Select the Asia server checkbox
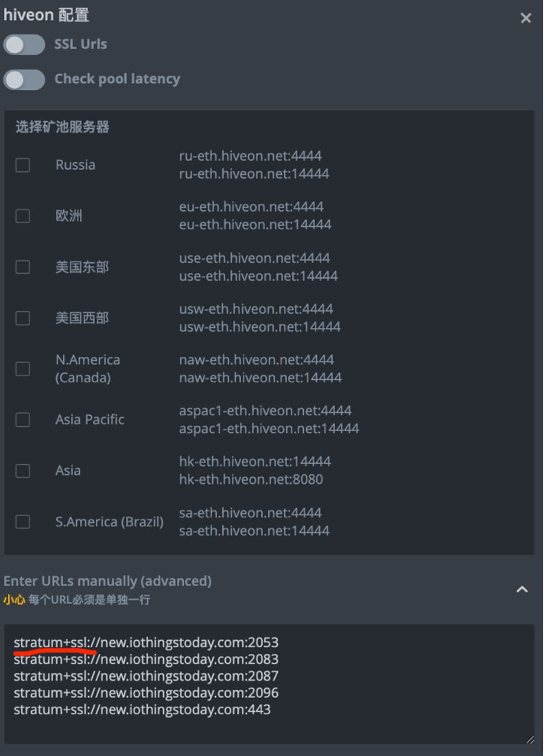This screenshot has height=756, width=545. [22, 470]
